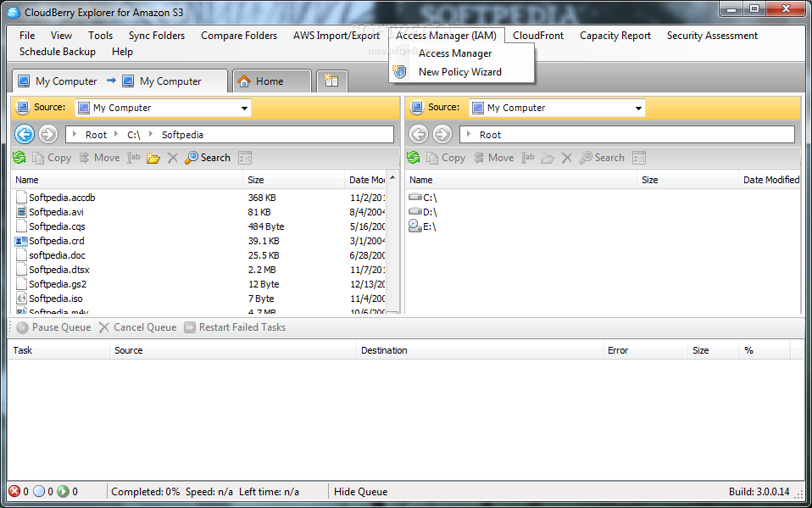Properties icon in right pane toolbar
Image resolution: width=812 pixels, height=508 pixels.
639,158
